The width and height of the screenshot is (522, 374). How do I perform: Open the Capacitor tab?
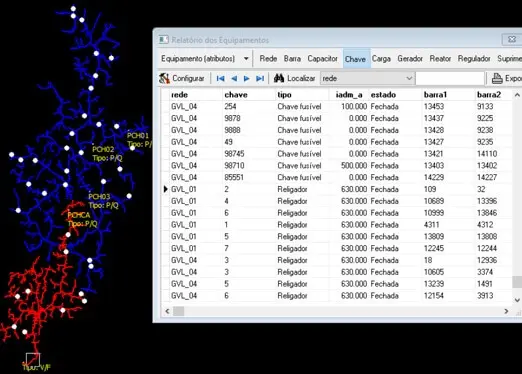coord(322,59)
